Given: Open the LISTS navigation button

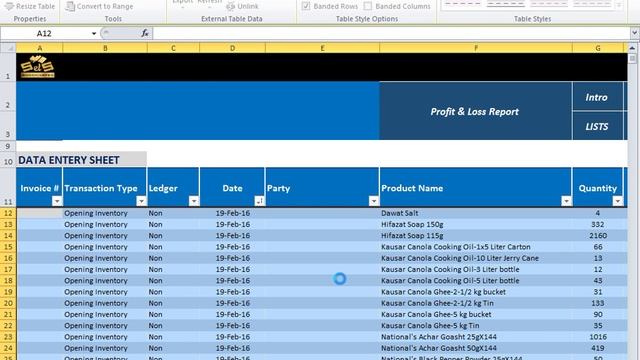Looking at the screenshot, I should click(x=598, y=126).
